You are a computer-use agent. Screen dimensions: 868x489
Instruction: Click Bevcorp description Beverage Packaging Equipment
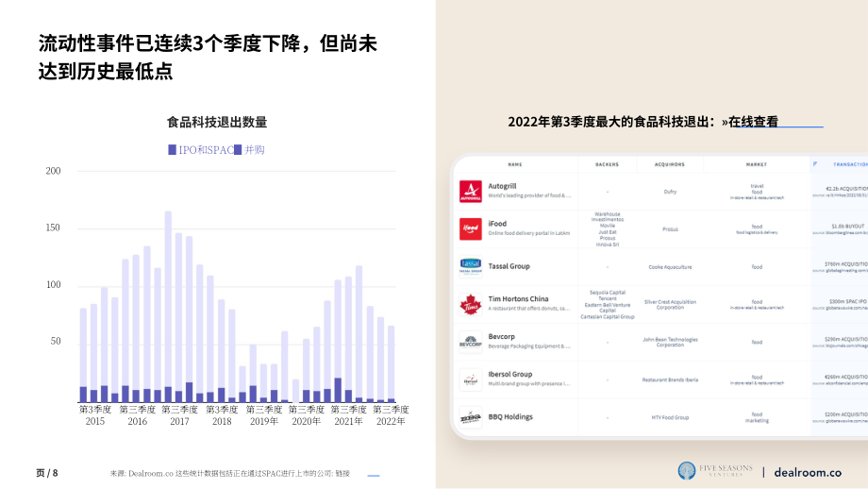(529, 346)
